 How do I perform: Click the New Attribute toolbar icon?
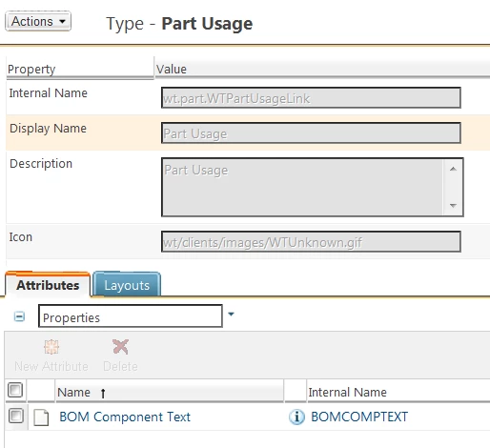[51, 347]
